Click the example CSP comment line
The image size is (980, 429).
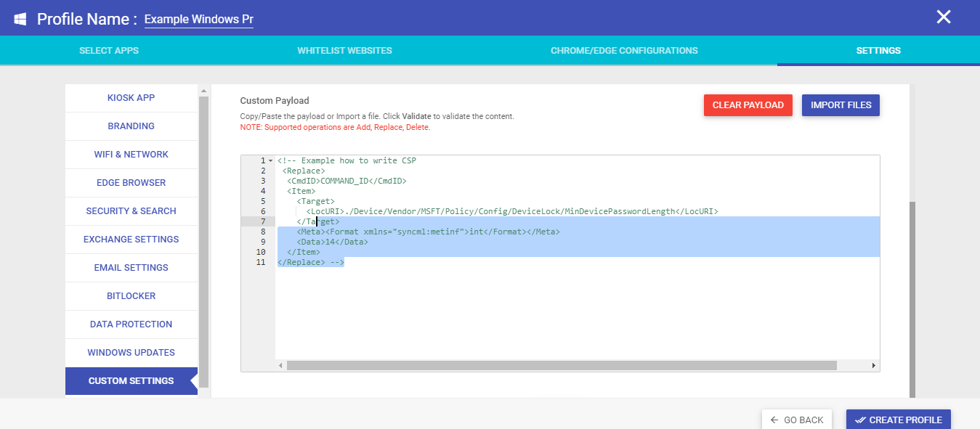point(347,160)
